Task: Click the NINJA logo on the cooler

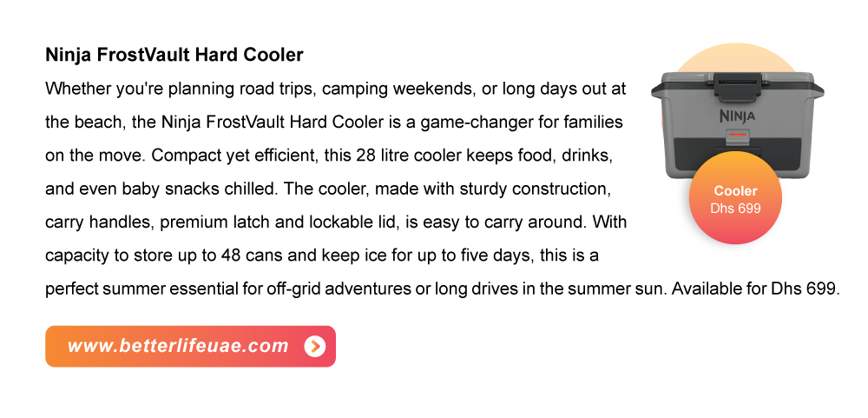Action: point(737,116)
